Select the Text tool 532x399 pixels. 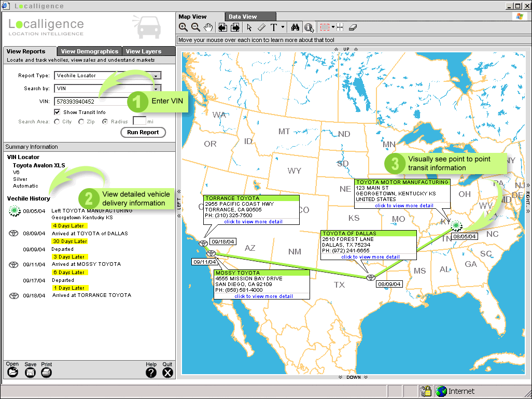coord(274,27)
